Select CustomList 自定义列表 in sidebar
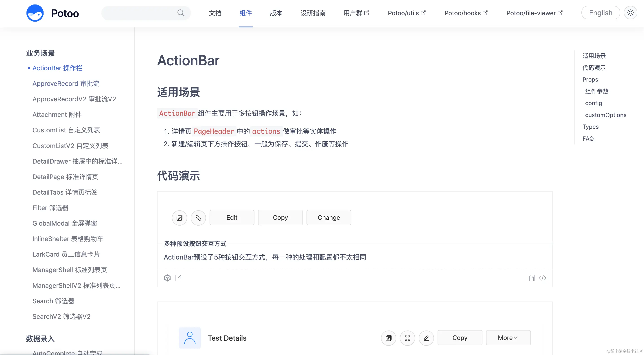The image size is (644, 355). coord(66,130)
